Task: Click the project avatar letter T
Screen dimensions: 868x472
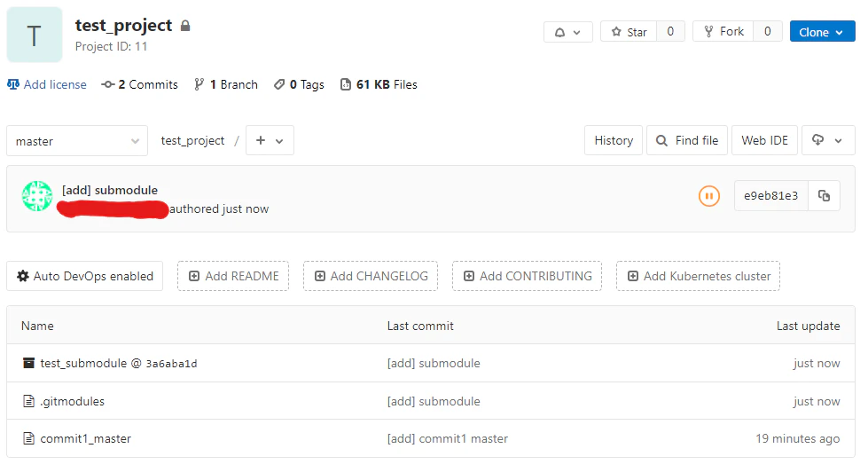Action: (35, 35)
